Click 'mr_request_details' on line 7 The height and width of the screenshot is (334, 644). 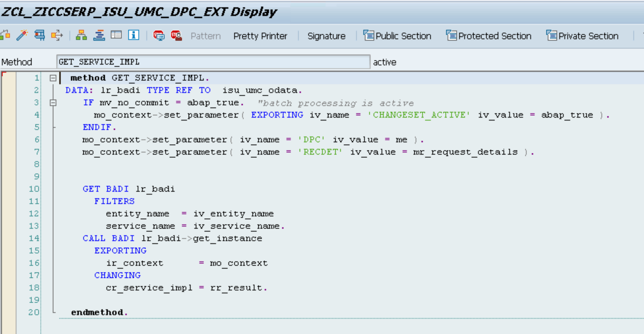pyautogui.click(x=465, y=152)
